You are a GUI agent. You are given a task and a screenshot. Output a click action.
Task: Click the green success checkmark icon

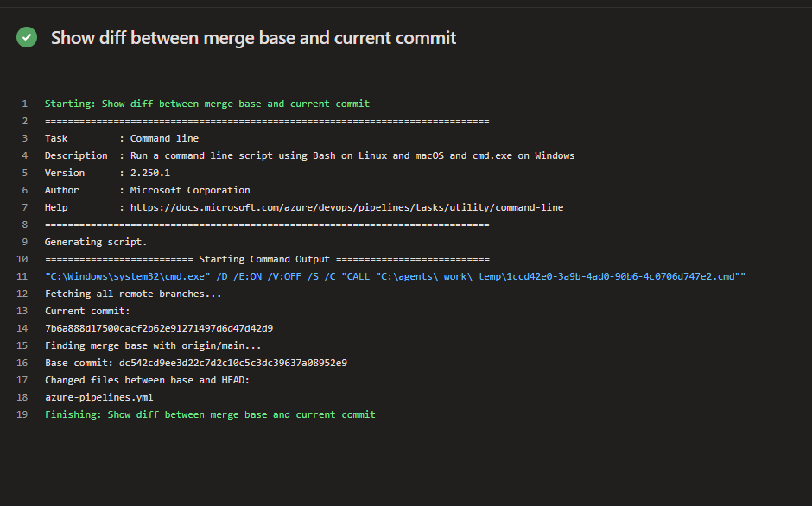(x=27, y=37)
